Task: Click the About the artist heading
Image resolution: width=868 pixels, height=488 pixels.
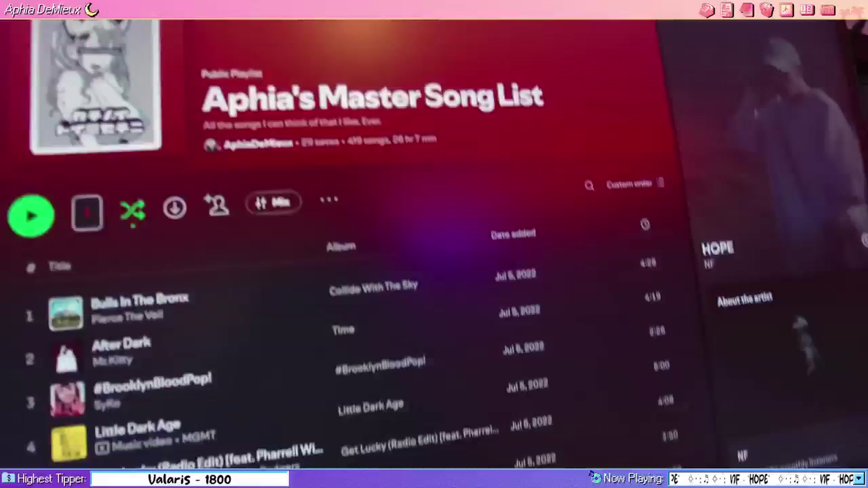Action: [x=745, y=299]
